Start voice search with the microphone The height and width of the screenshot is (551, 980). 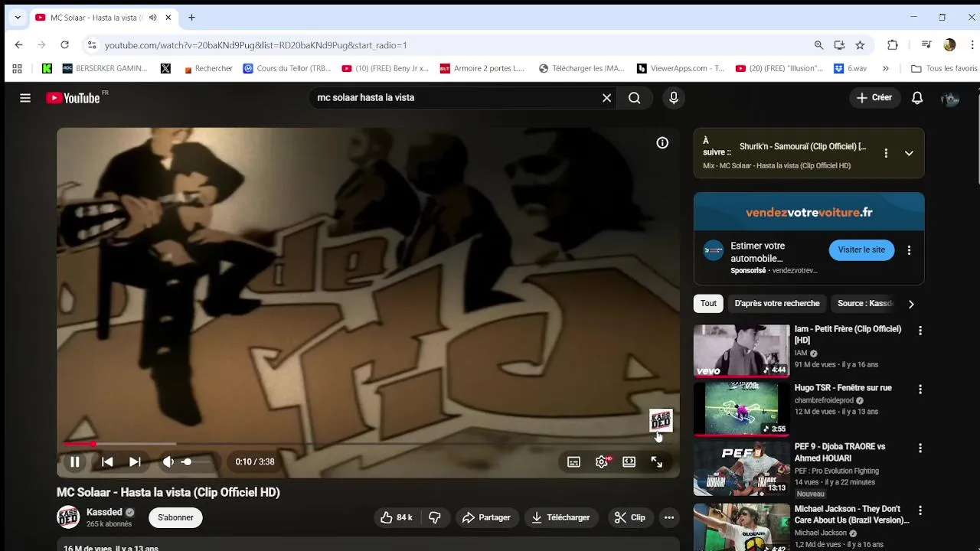674,98
